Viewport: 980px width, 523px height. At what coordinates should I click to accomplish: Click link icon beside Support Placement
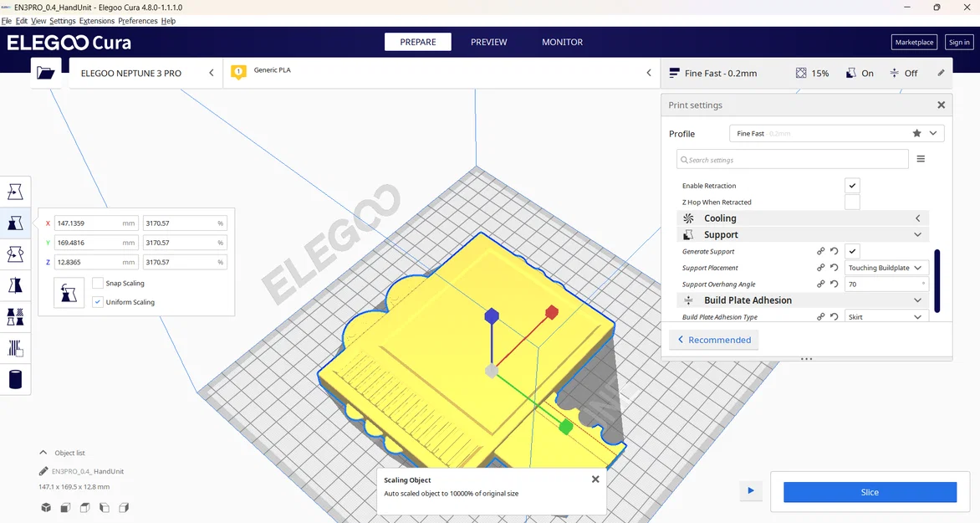coord(820,267)
